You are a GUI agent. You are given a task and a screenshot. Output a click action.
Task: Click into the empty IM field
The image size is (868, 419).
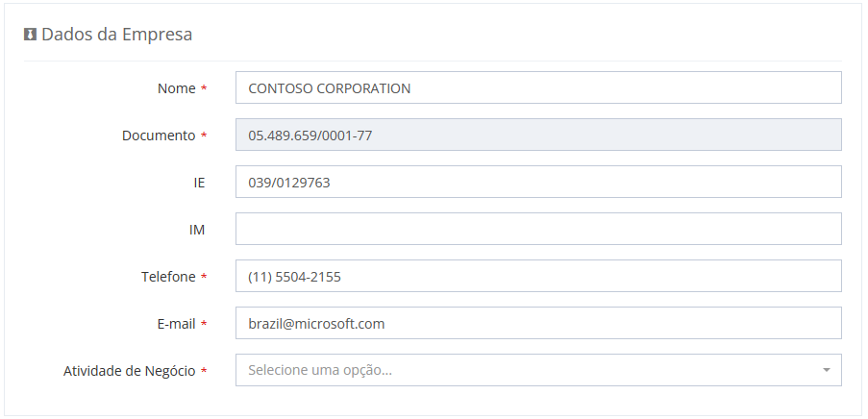[x=538, y=229]
